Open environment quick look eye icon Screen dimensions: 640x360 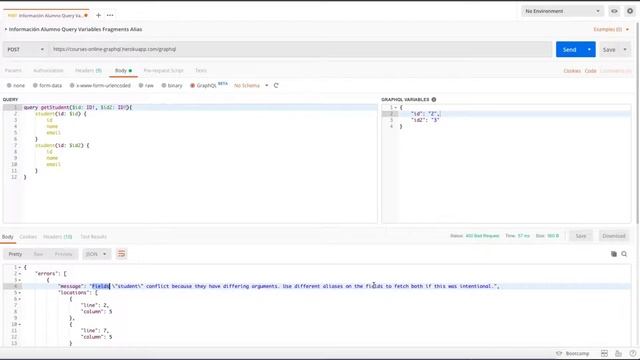(x=614, y=11)
